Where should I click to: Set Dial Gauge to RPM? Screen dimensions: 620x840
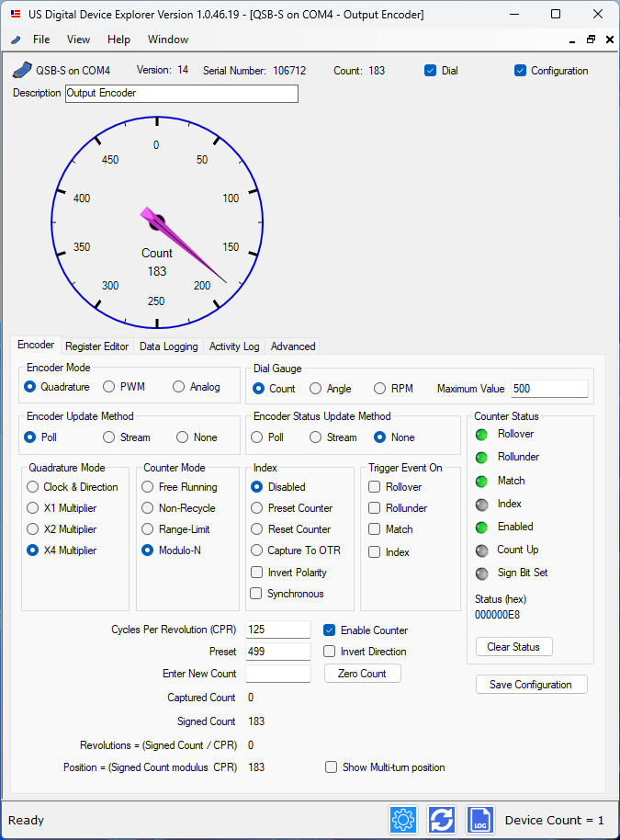click(380, 389)
